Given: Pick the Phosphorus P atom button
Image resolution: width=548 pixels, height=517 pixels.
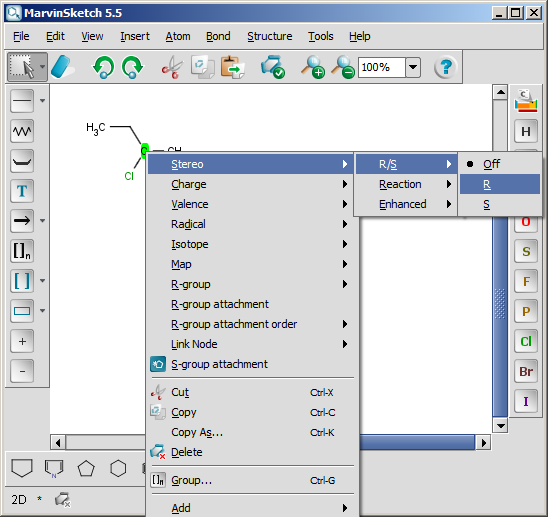Looking at the screenshot, I should [526, 311].
